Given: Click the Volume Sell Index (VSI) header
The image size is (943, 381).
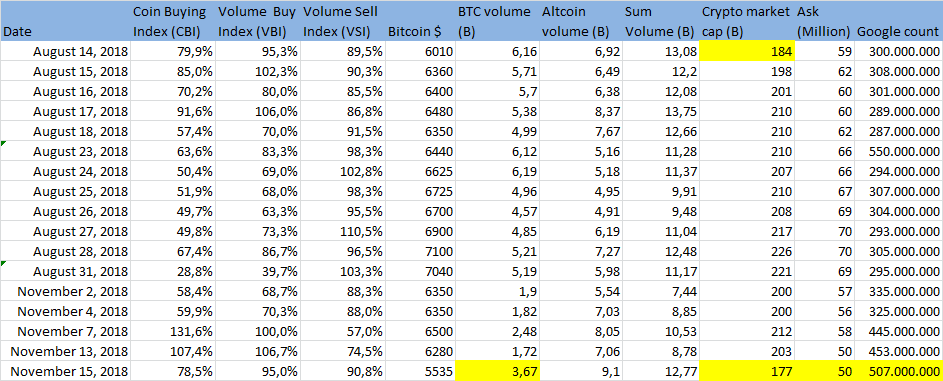Looking at the screenshot, I should (343, 21).
